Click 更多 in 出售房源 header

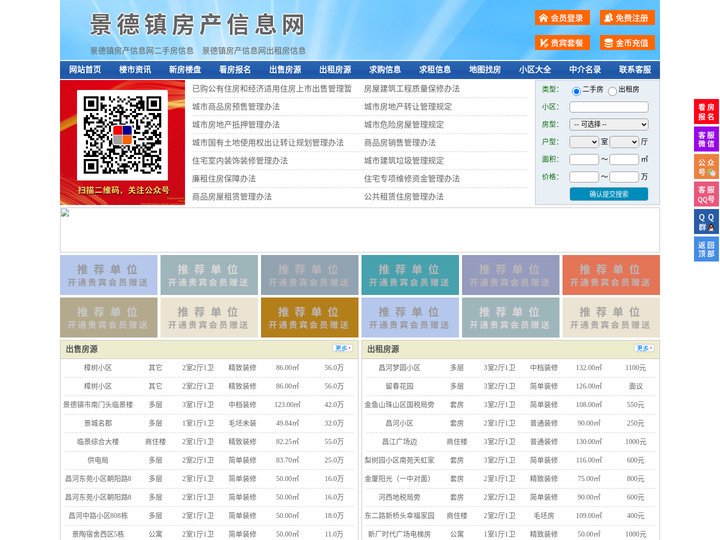click(x=343, y=349)
